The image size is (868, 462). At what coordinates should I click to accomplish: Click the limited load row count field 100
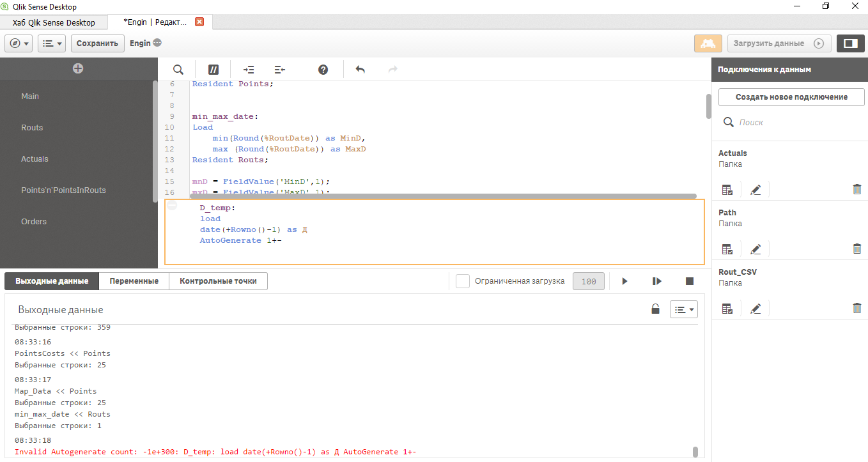[589, 281]
